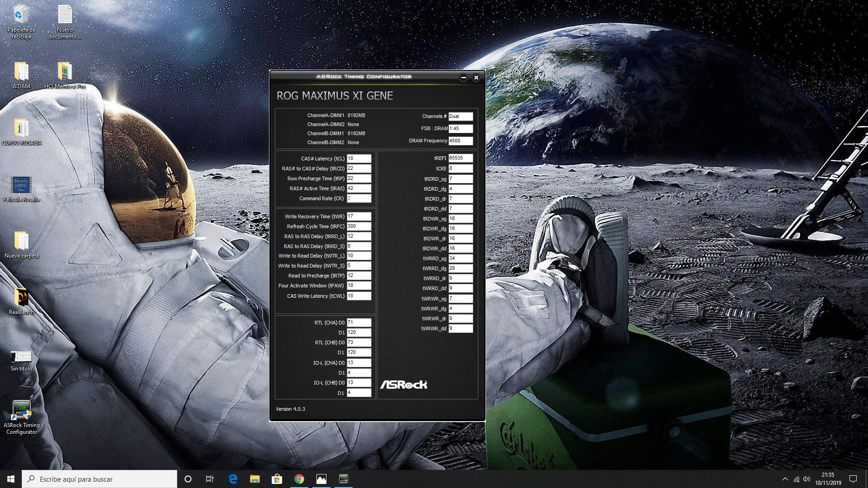Open the AIDA64 desktop folder
The image size is (868, 488).
(21, 72)
